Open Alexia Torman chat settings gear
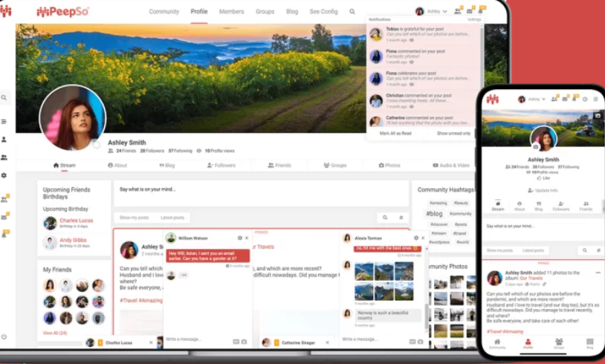Viewport: 605px width, 364px height. tap(416, 238)
